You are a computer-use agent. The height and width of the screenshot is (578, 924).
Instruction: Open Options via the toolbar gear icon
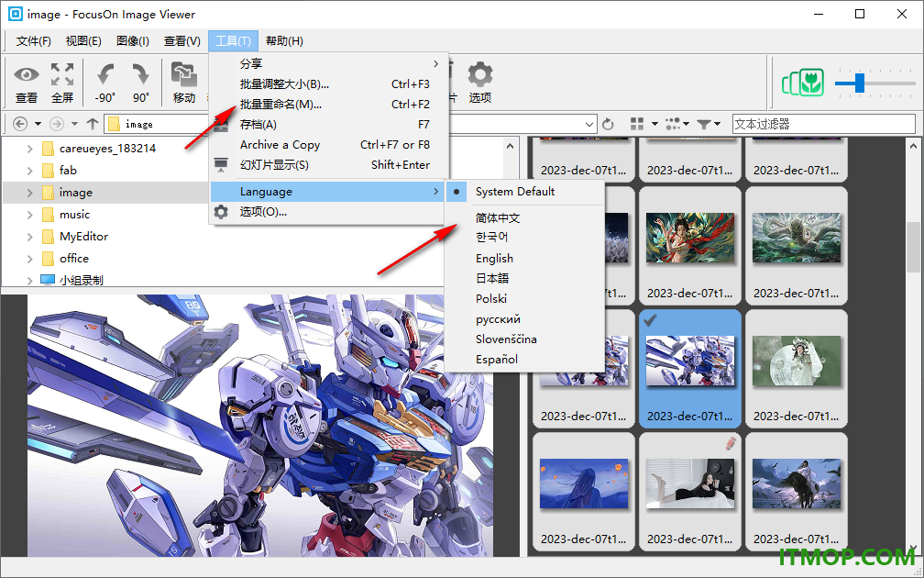click(x=480, y=75)
